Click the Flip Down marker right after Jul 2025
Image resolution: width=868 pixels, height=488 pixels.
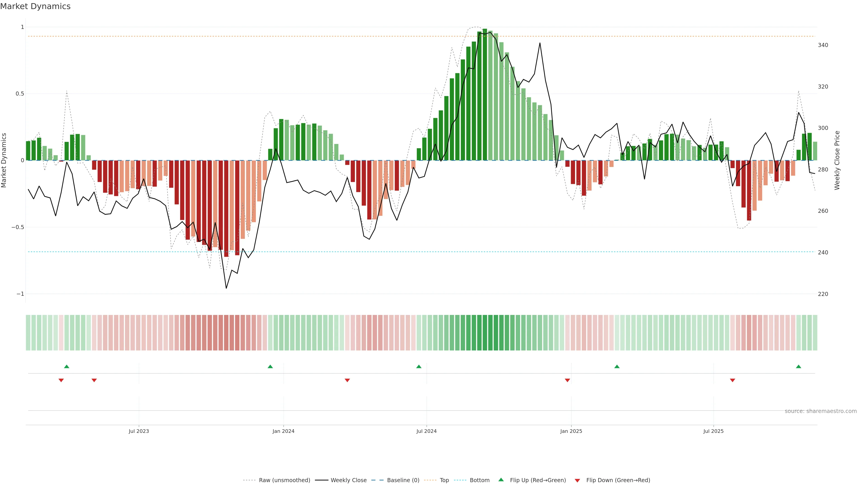[733, 380]
